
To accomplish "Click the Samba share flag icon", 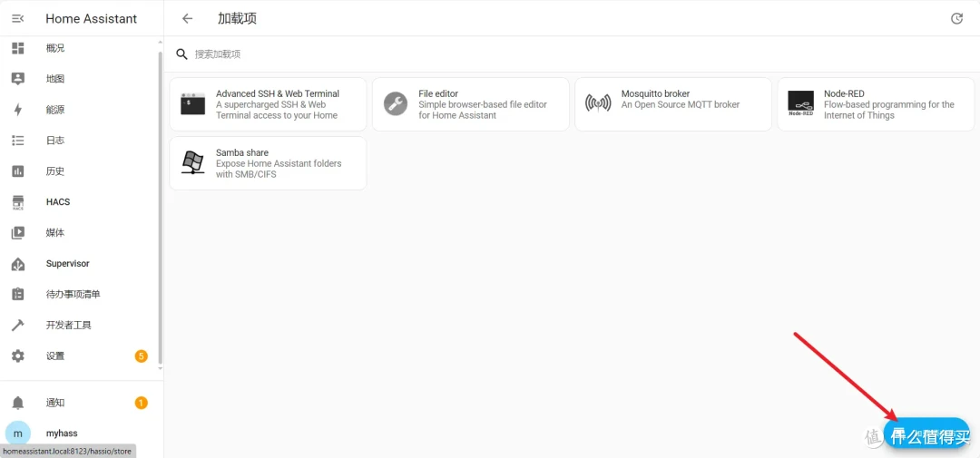I will pos(192,162).
